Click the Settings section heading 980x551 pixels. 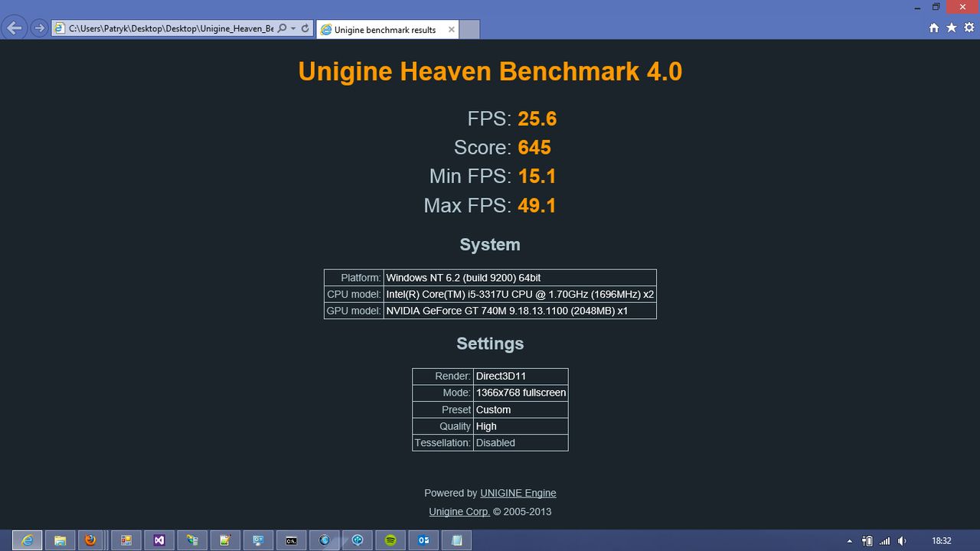490,344
